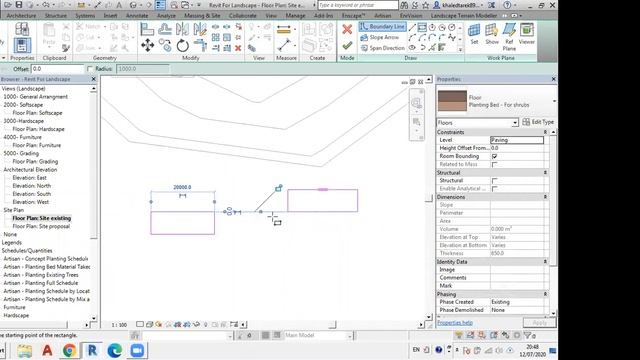Collapse the Dimensions section

pyautogui.click(x=545, y=197)
